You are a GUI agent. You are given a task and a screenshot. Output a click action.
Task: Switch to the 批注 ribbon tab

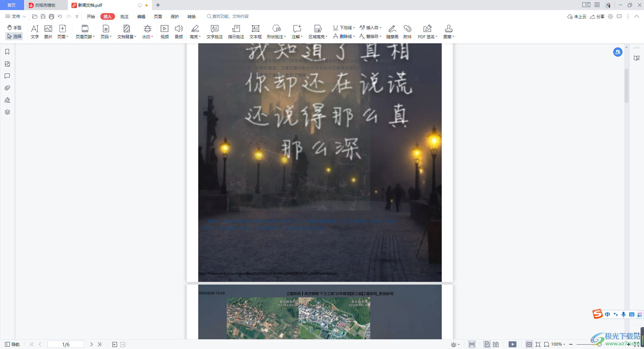(x=124, y=16)
